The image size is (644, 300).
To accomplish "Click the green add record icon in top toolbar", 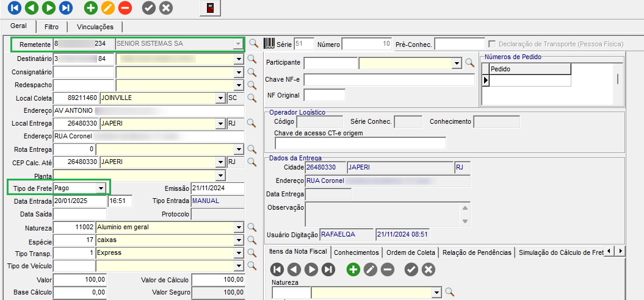I will [x=90, y=8].
